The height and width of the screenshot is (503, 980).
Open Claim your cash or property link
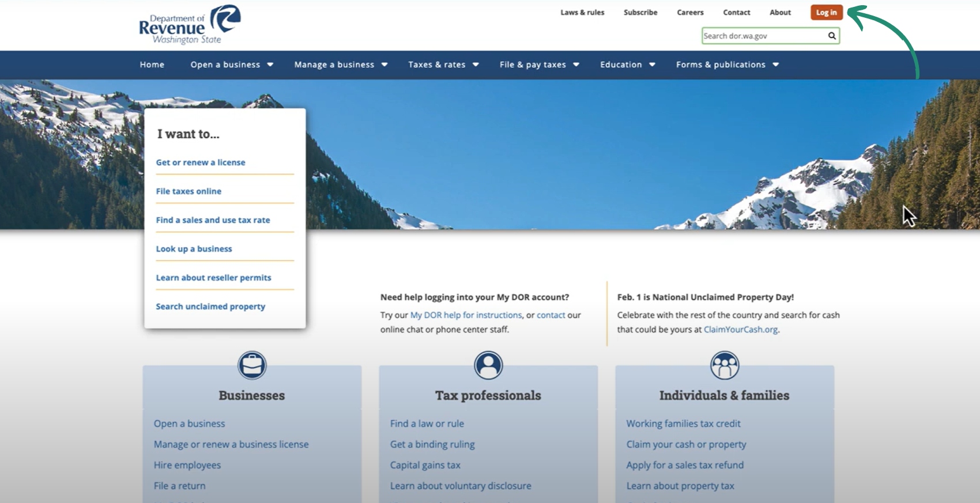[686, 444]
